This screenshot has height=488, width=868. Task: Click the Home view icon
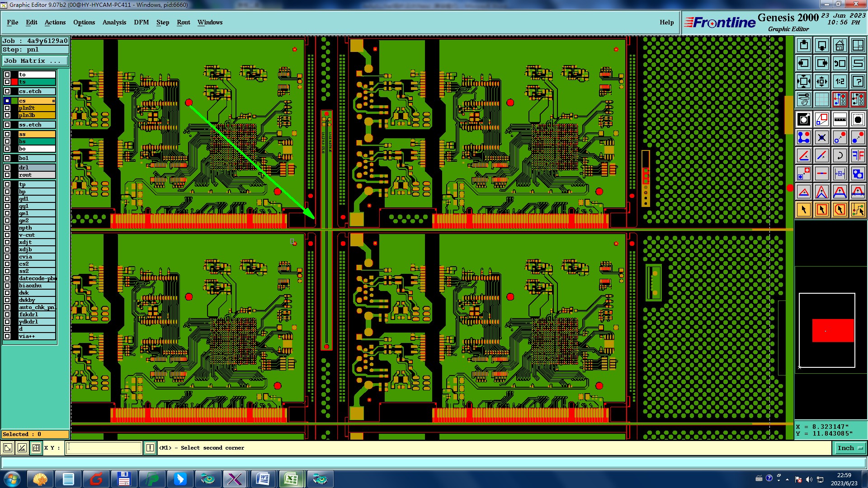(x=840, y=45)
